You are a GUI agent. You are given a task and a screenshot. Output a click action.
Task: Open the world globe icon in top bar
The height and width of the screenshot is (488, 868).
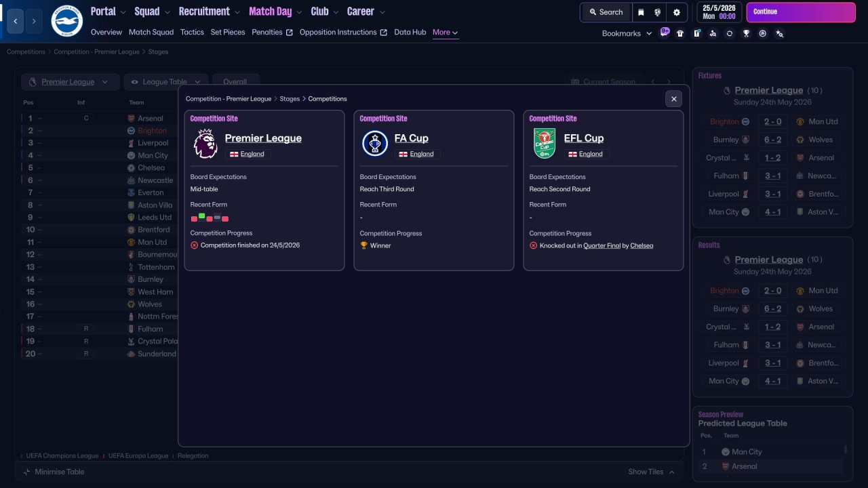tap(658, 12)
